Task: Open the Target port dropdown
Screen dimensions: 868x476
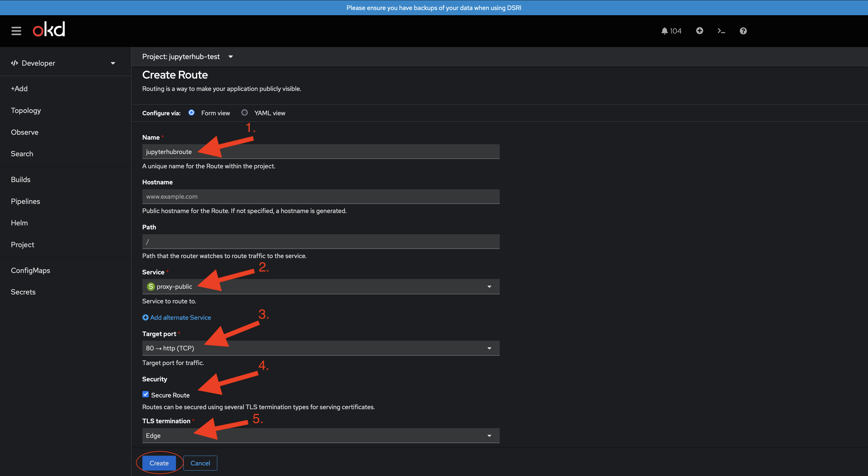Action: pos(321,348)
